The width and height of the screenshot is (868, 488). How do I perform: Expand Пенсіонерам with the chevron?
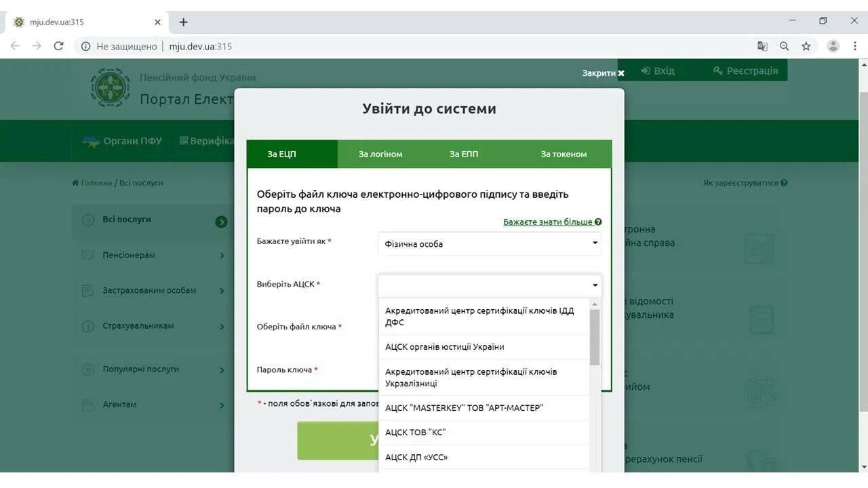(x=222, y=256)
